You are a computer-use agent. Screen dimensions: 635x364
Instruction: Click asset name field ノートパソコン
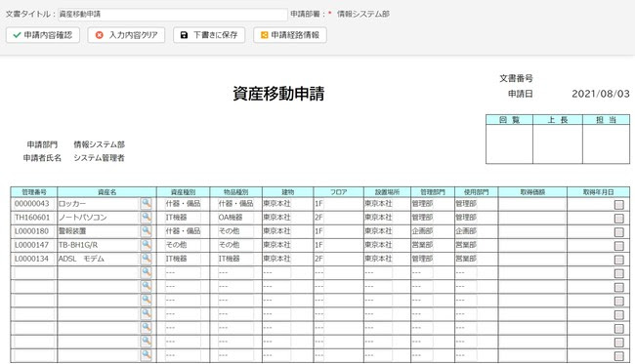tap(99, 218)
